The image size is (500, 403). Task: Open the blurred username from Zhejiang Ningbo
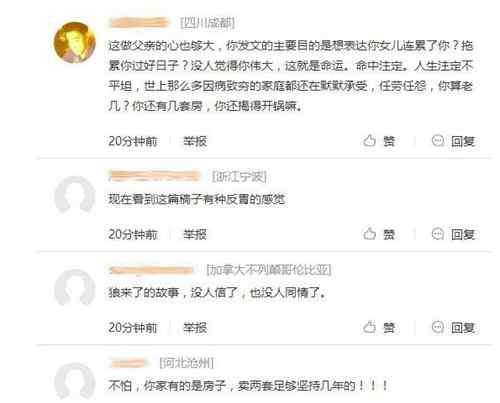coord(155,176)
